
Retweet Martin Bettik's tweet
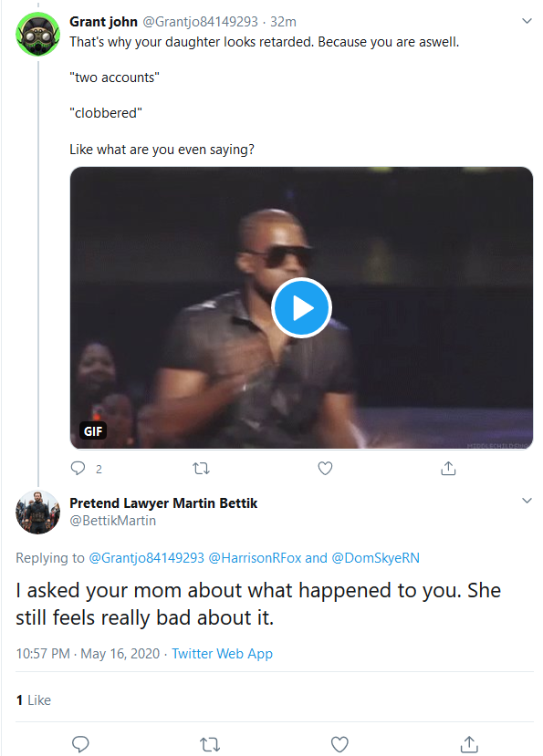[210, 744]
